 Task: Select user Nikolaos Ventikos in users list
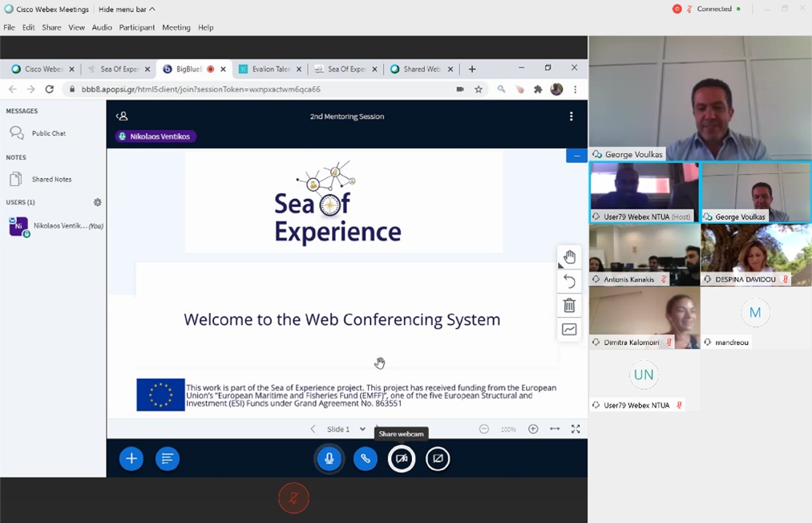[55, 226]
